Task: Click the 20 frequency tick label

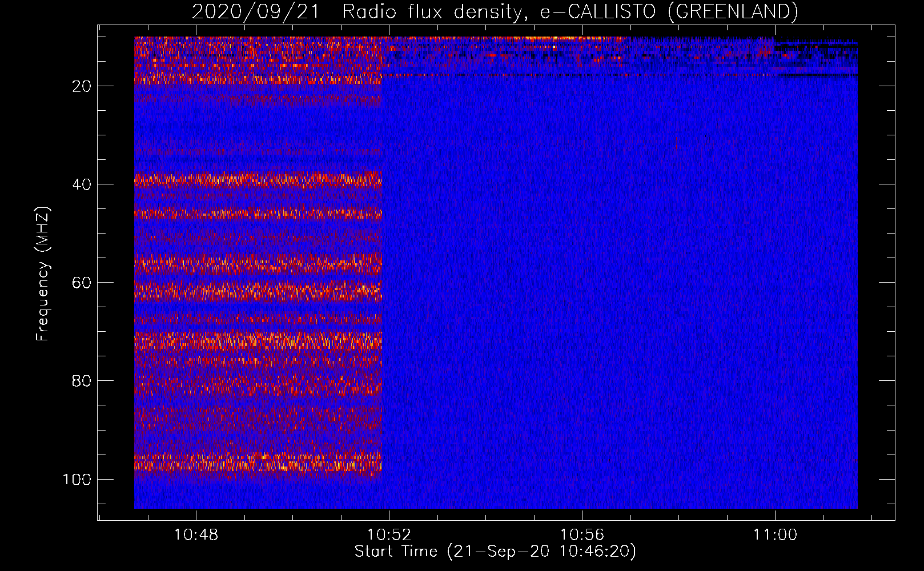Action: [x=82, y=86]
